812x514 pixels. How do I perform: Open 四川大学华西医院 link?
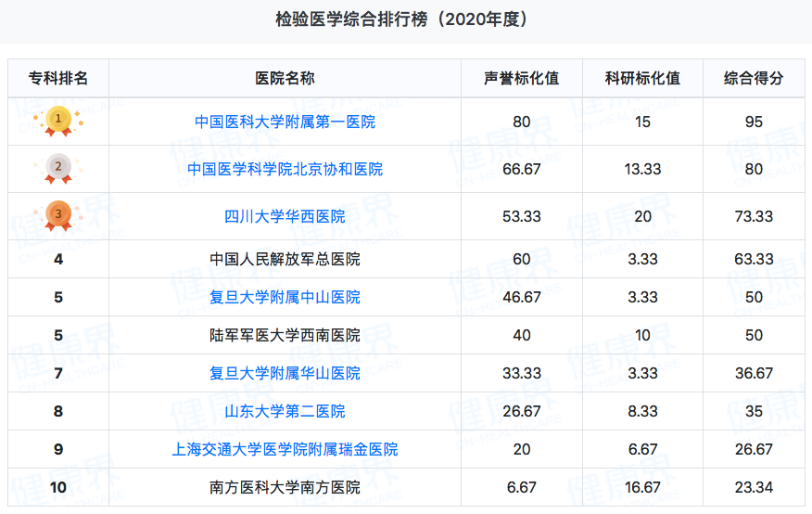pyautogui.click(x=285, y=216)
